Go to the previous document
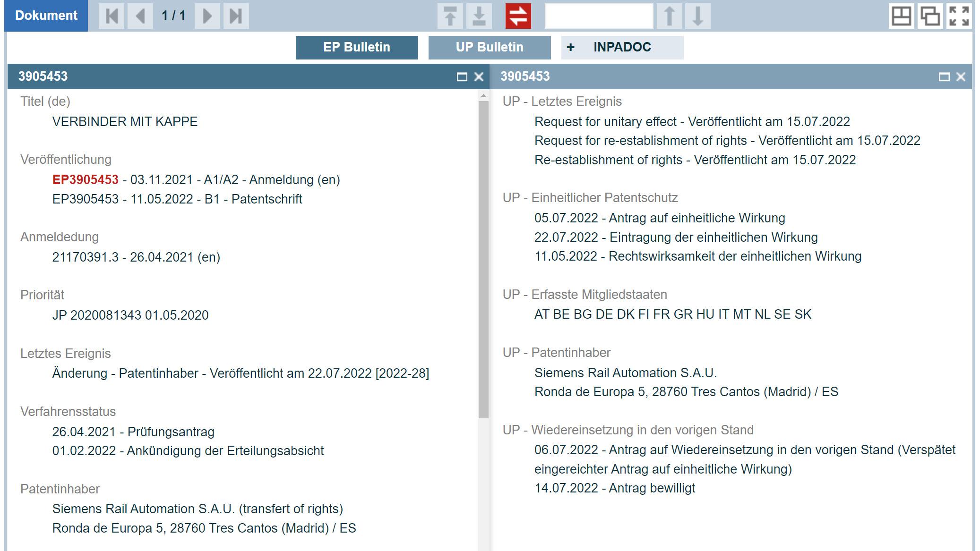Viewport: 980px width, 551px height. 140,16
